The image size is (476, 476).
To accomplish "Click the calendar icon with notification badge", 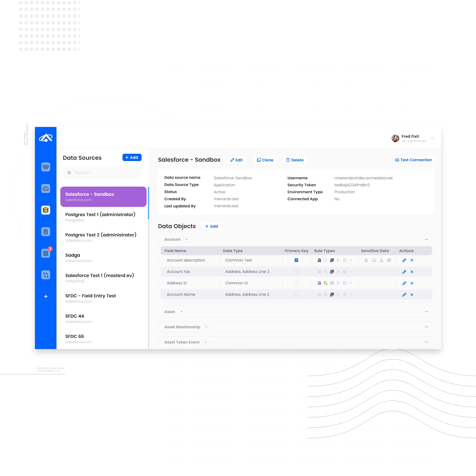I will coord(46,253).
